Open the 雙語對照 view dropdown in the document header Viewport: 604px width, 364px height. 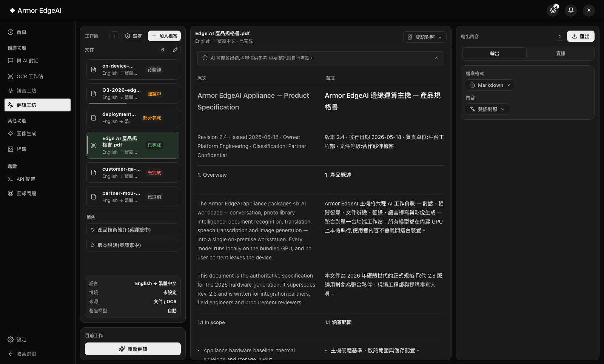pos(425,37)
